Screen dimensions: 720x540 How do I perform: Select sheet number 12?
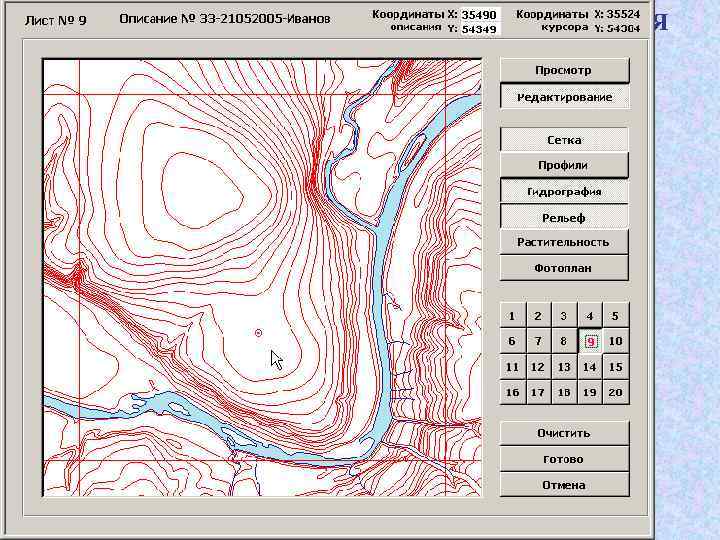538,367
